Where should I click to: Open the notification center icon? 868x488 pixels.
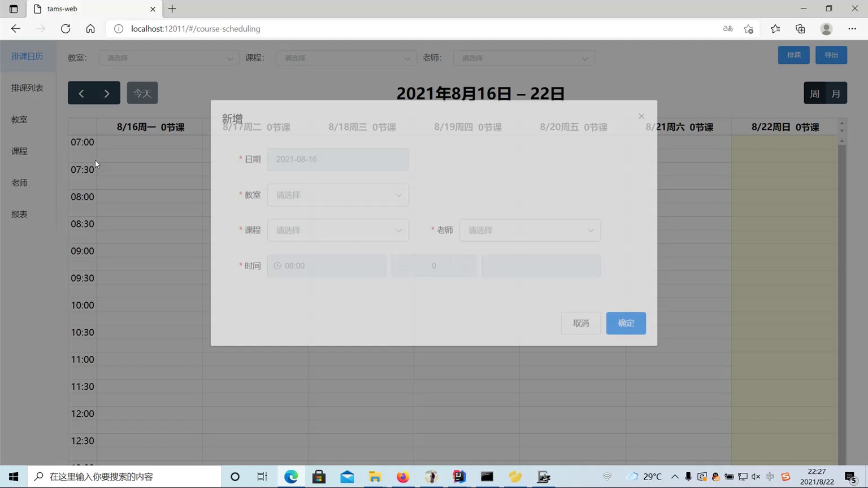point(851,477)
